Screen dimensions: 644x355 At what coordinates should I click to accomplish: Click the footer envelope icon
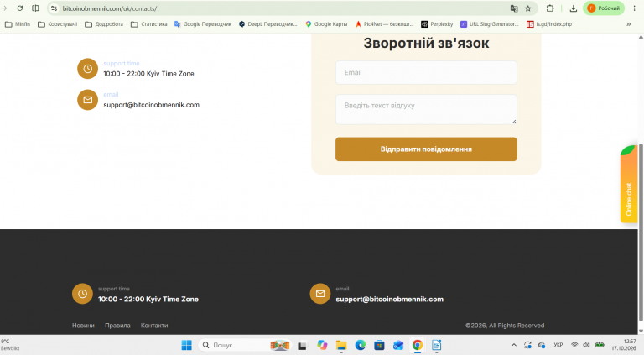(320, 294)
